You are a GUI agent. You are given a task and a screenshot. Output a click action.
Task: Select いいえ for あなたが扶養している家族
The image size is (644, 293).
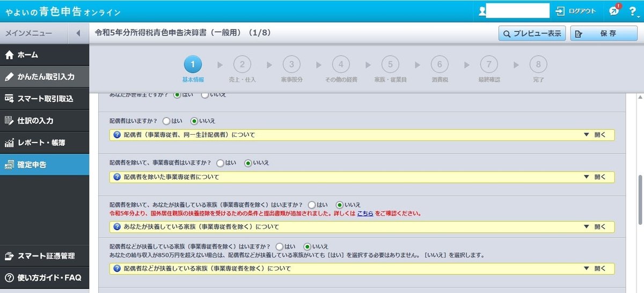[339, 204]
